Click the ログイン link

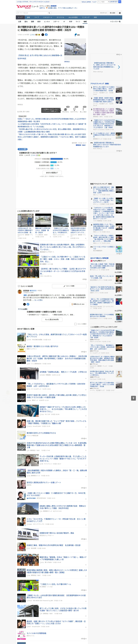pos(42,8)
